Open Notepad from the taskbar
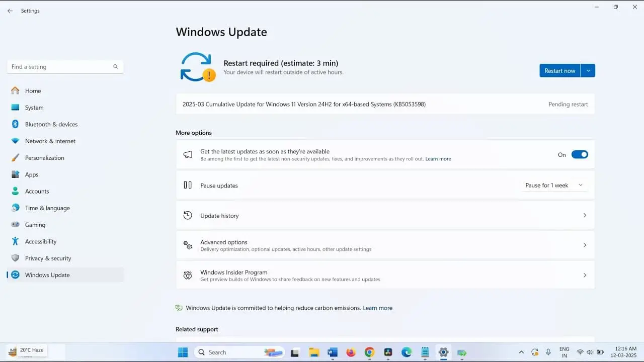This screenshot has width=644, height=362. pyautogui.click(x=425, y=352)
